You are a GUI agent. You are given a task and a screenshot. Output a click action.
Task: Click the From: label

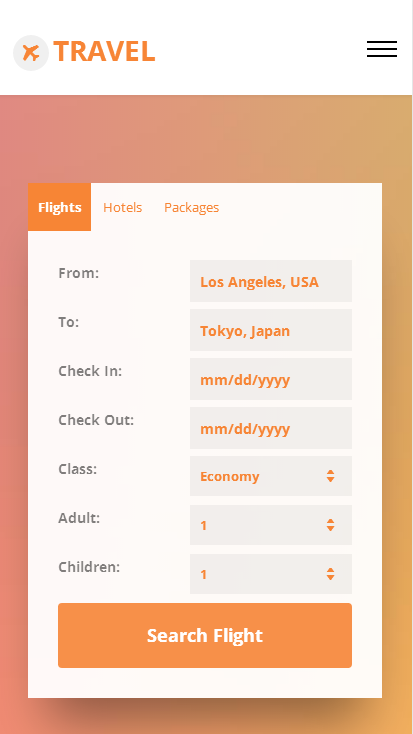point(79,273)
